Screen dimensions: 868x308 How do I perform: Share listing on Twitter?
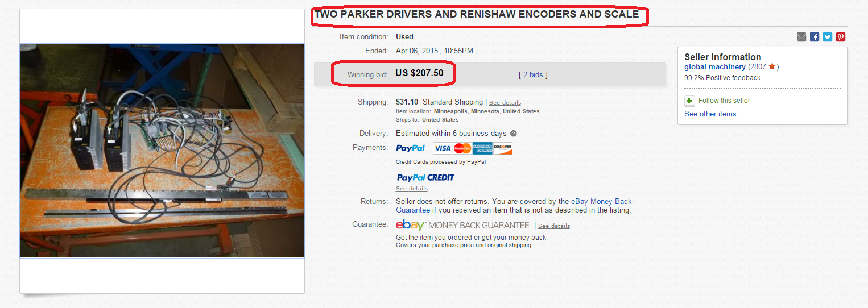coord(828,37)
